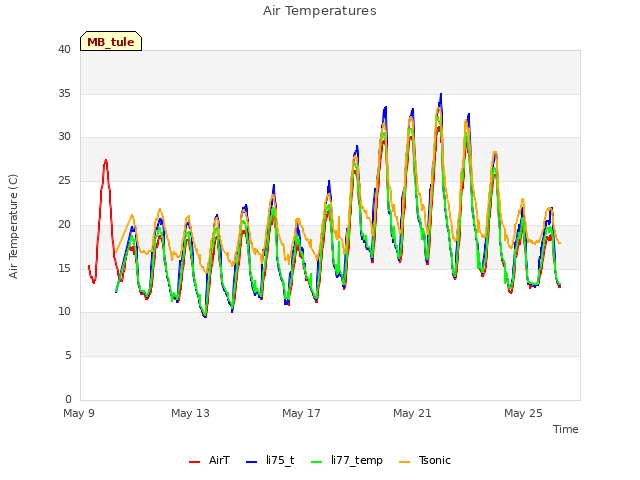Click the orange Tsonic legend color marker
The height and width of the screenshot is (480, 640).
point(404,462)
